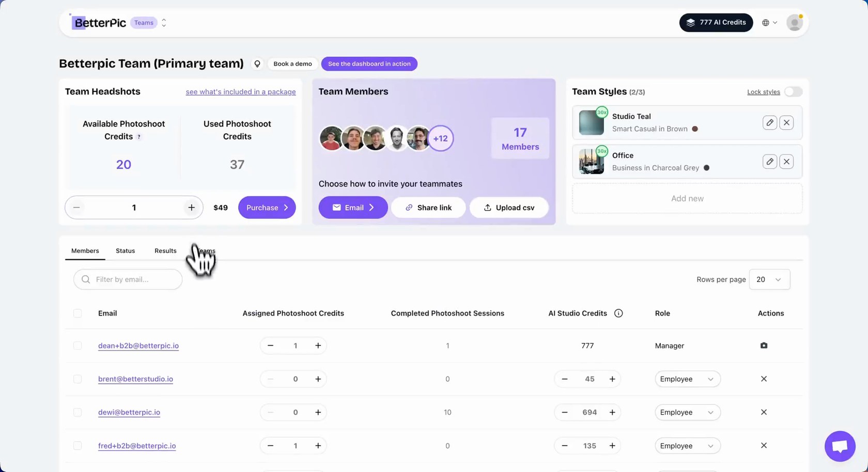Check the select-all box in table header
The width and height of the screenshot is (868, 472).
[78, 313]
